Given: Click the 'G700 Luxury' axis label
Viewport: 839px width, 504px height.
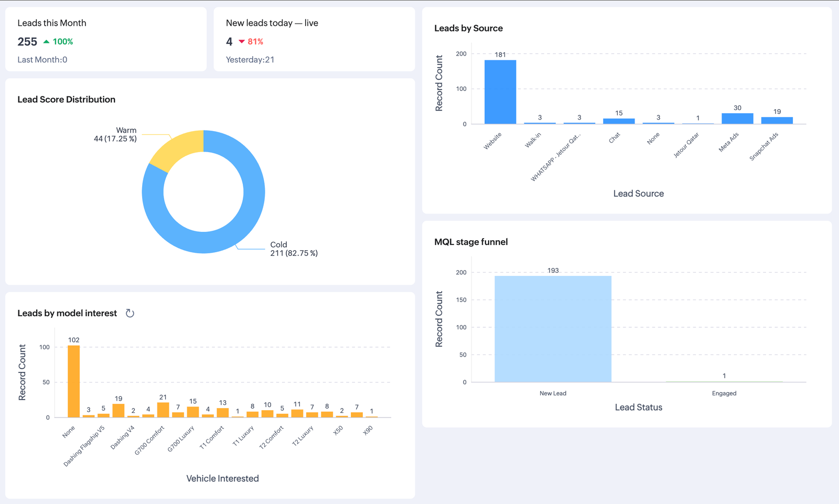Looking at the screenshot, I should (181, 438).
